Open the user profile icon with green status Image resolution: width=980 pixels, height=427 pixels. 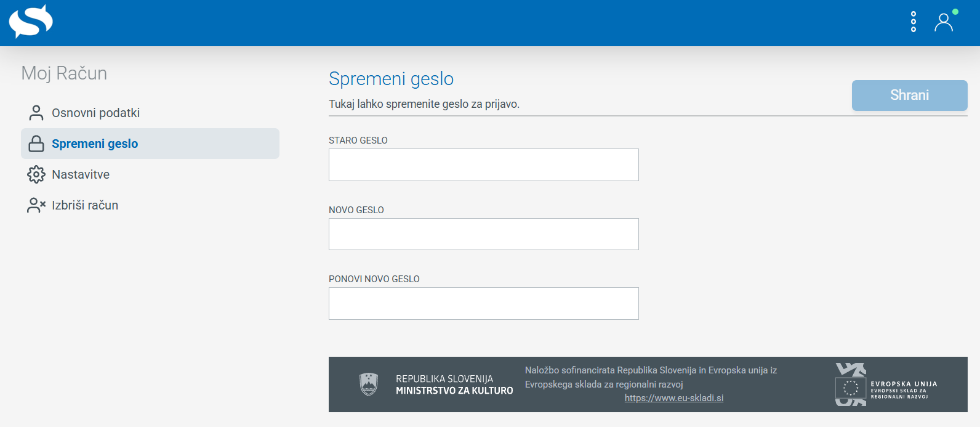click(944, 23)
